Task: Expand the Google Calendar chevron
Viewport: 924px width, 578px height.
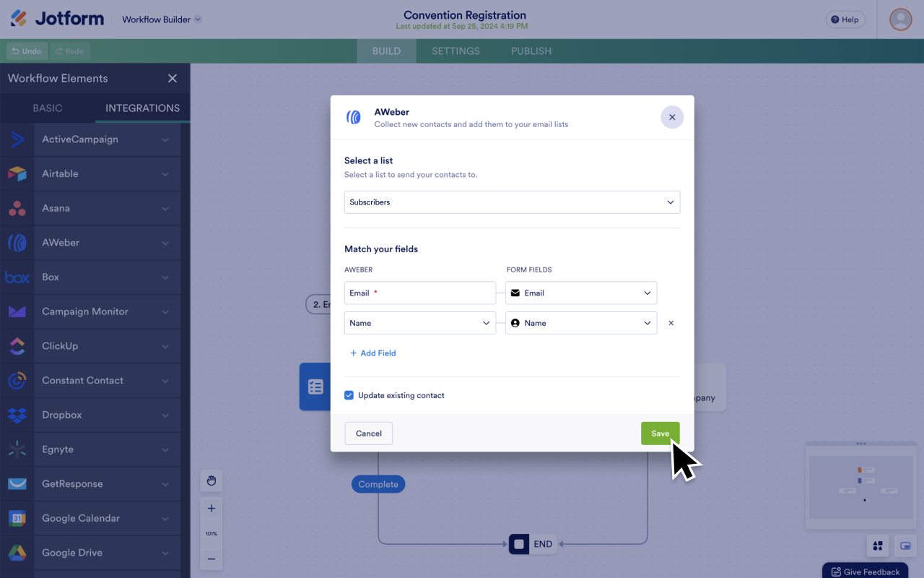Action: [x=165, y=518]
